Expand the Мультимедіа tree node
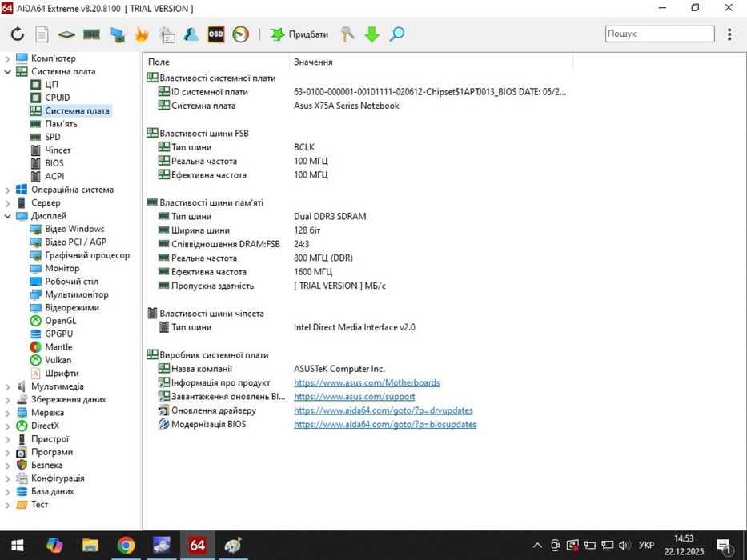This screenshot has width=747, height=560. [8, 386]
